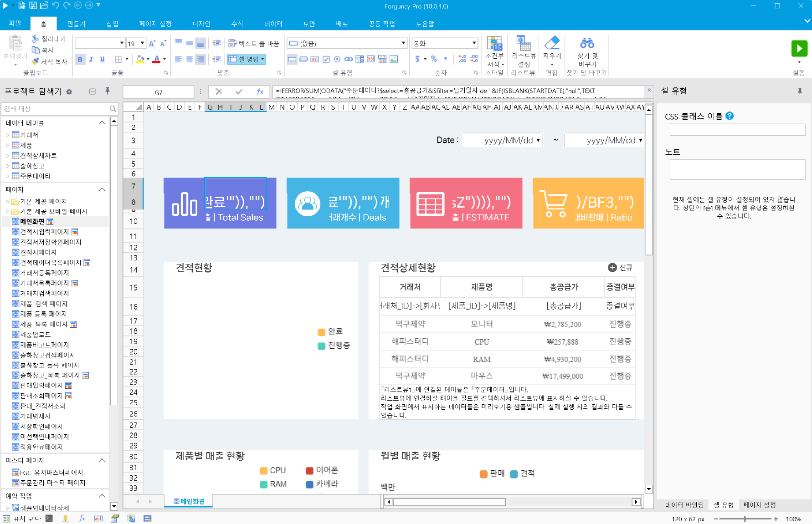812x524 pixels.
Task: Click the eraser (지우기) icon
Action: (552, 43)
